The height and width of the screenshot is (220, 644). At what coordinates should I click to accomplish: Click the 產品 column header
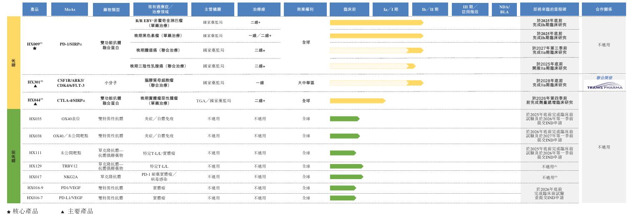[35, 9]
